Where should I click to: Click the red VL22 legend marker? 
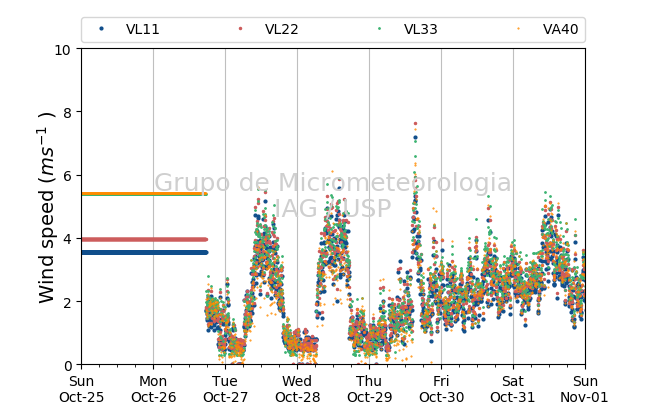(240, 29)
